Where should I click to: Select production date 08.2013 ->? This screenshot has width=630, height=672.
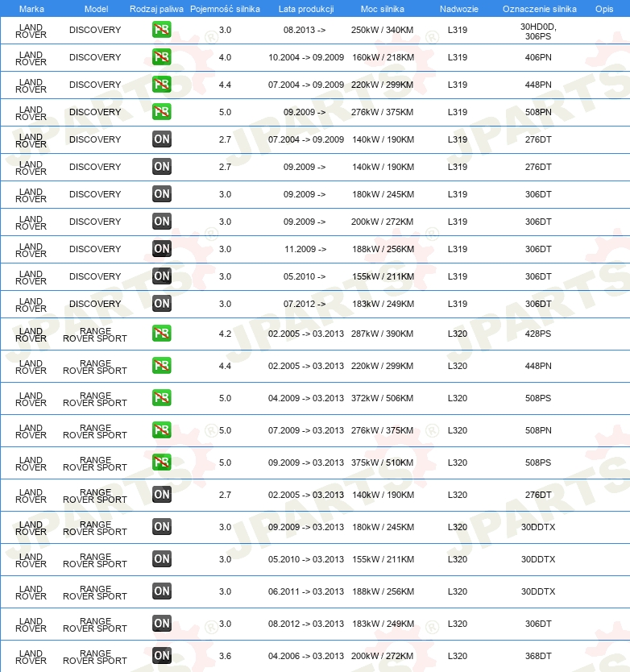305,30
